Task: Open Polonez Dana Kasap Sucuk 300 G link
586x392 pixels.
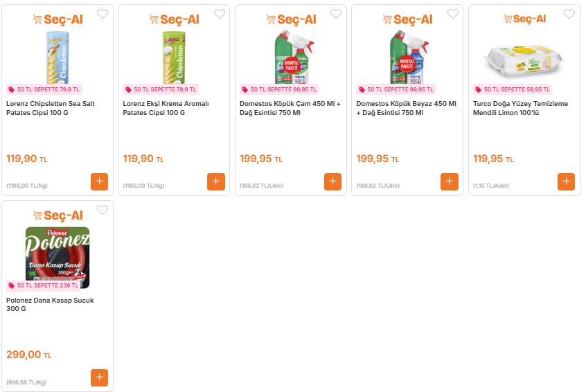Action: coord(50,304)
